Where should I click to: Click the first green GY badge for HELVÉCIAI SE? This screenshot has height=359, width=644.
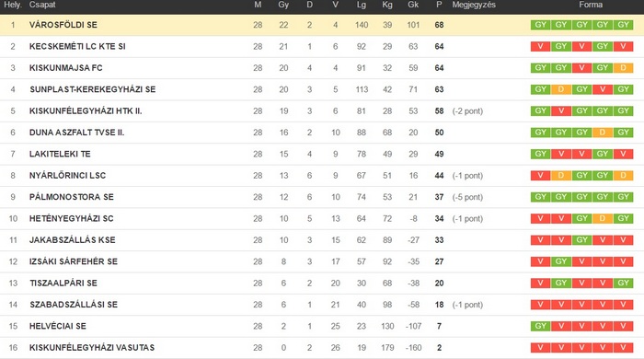click(x=541, y=326)
